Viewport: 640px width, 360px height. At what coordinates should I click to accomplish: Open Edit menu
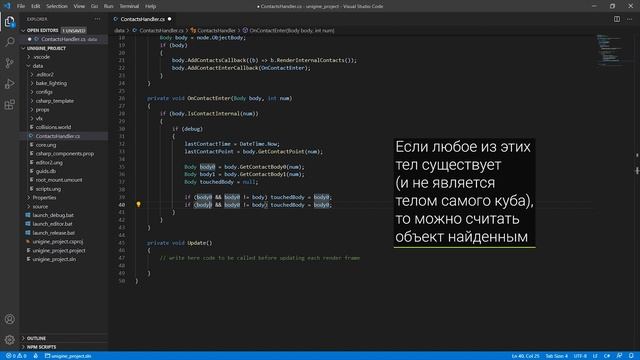pos(36,6)
